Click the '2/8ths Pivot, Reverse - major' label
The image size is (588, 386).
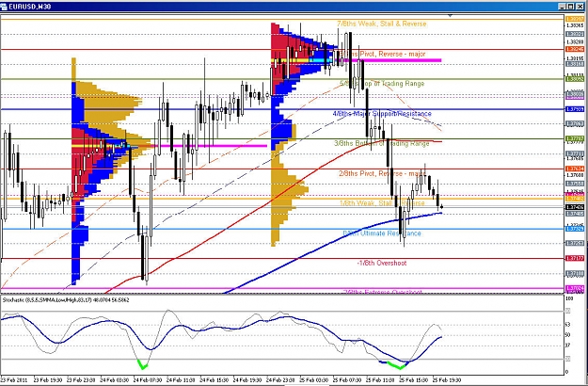(x=382, y=173)
